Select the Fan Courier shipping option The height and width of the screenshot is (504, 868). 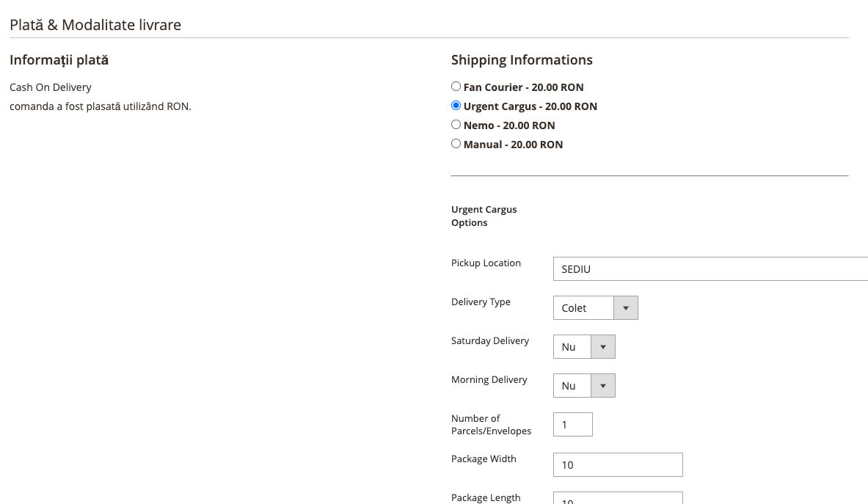coord(456,87)
